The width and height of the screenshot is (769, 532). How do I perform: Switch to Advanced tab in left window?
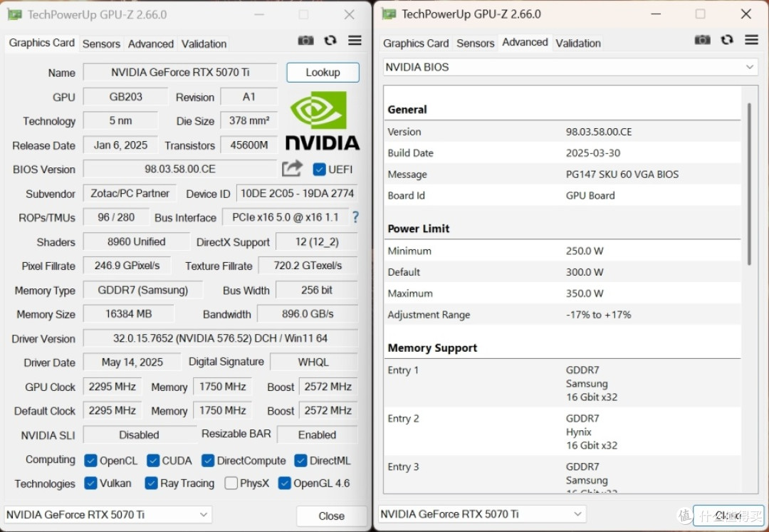click(150, 43)
